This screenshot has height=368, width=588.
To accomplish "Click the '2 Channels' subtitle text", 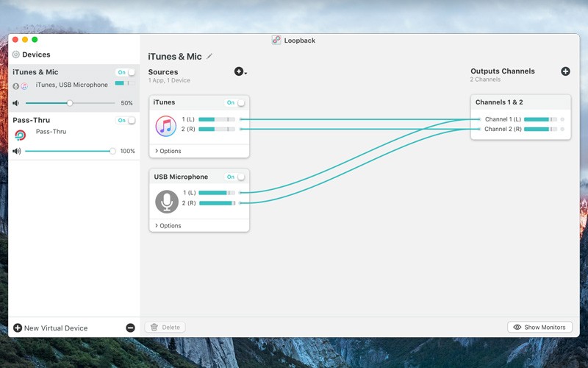I will (485, 79).
